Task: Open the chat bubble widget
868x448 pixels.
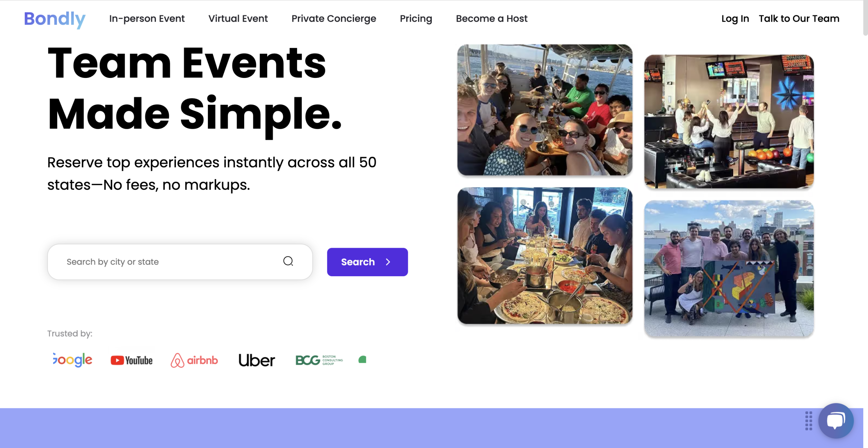Action: pos(836,421)
